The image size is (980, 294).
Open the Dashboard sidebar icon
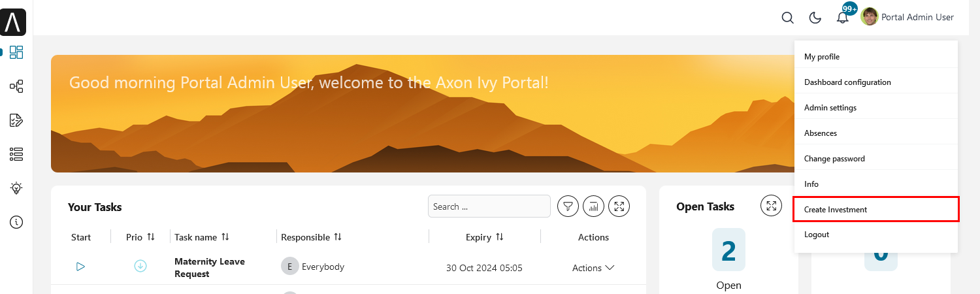point(16,52)
